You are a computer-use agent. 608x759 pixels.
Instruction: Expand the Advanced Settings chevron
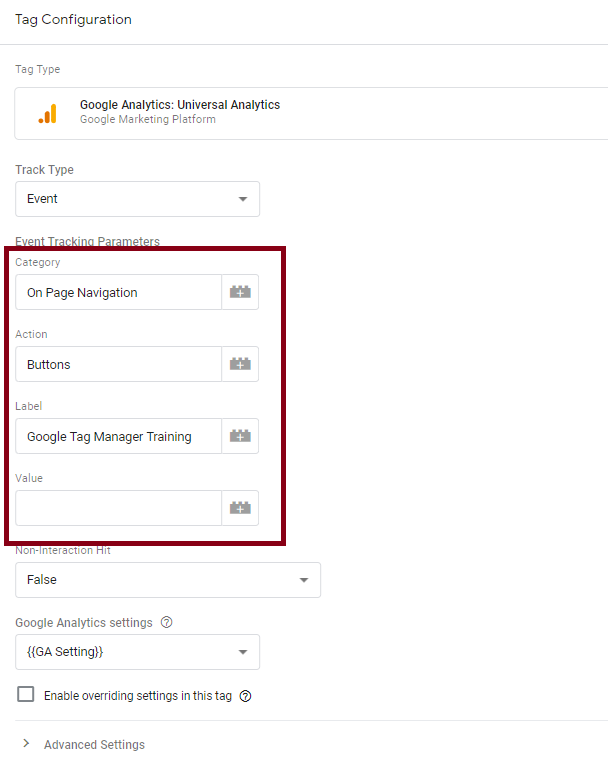(27, 744)
